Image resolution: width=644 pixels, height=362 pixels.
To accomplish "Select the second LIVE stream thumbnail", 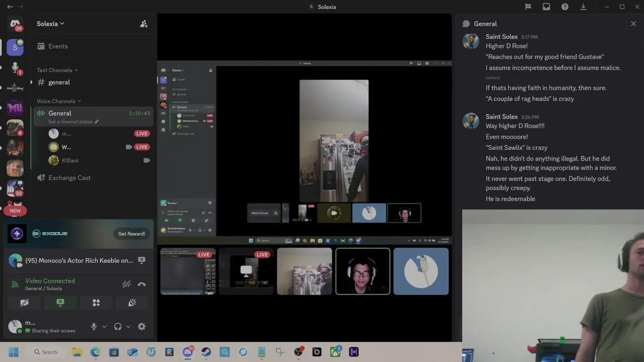I will [x=246, y=271].
